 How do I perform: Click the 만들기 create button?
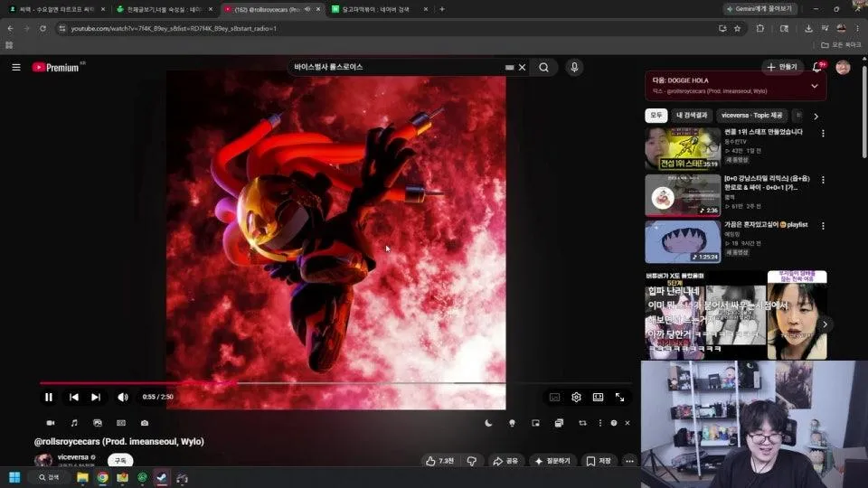point(781,67)
